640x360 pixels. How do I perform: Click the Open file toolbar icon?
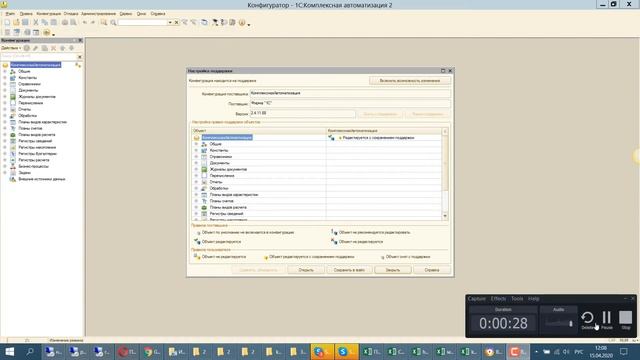16,22
